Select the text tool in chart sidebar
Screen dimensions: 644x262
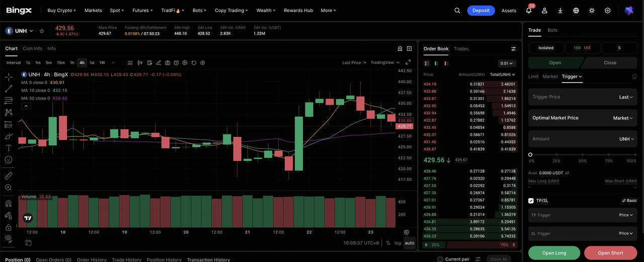pos(9,148)
